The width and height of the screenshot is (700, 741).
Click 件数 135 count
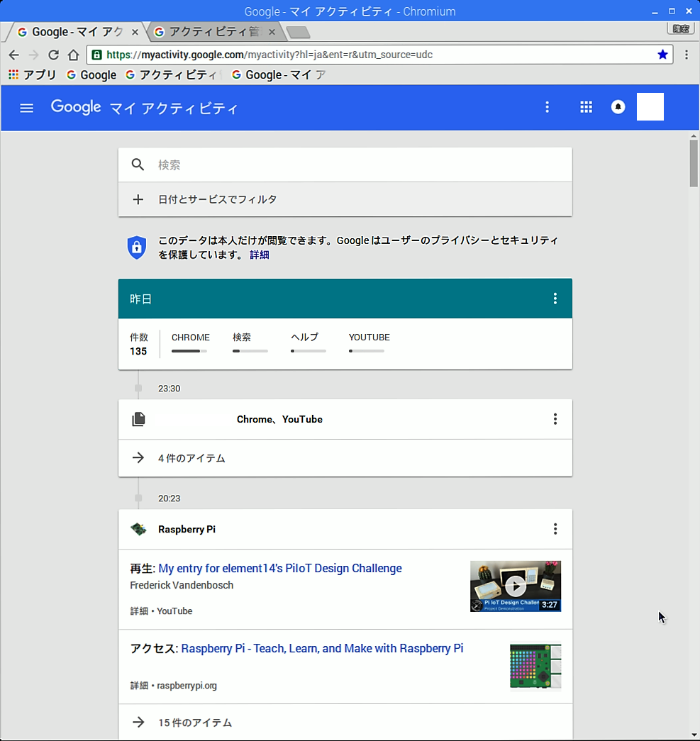tap(138, 344)
